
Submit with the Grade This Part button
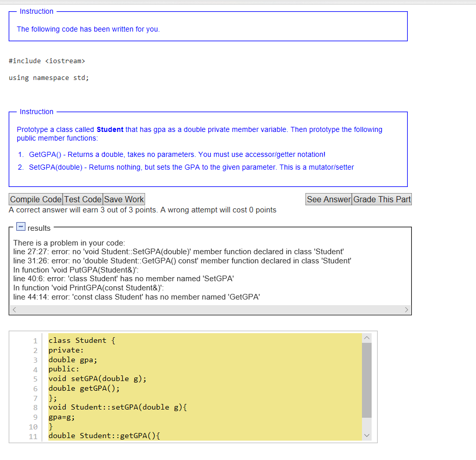pos(382,199)
